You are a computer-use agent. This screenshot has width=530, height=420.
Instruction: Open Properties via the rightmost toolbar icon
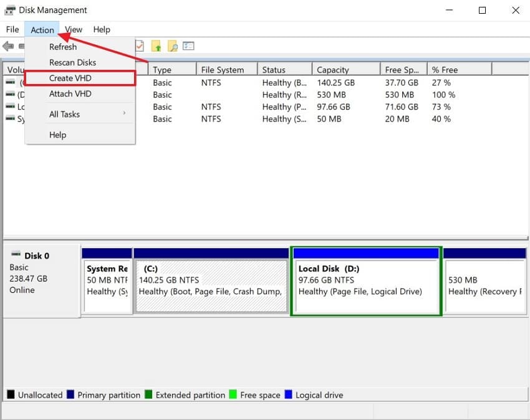tap(188, 45)
